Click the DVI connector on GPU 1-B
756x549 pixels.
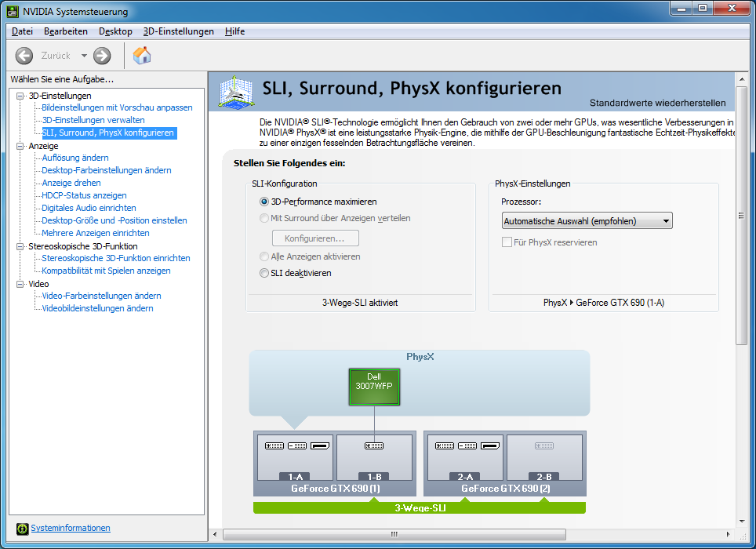pyautogui.click(x=374, y=445)
